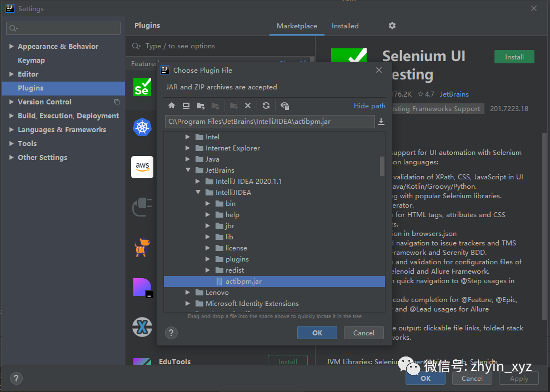The image size is (550, 392).
Task: Open Keymap settings
Action: 31,61
